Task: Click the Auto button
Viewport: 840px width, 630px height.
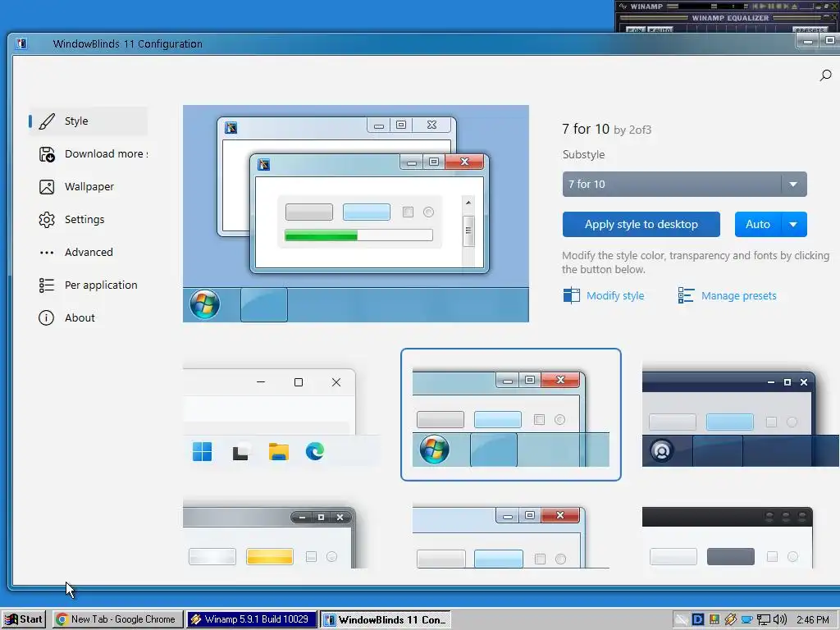Action: tap(758, 225)
